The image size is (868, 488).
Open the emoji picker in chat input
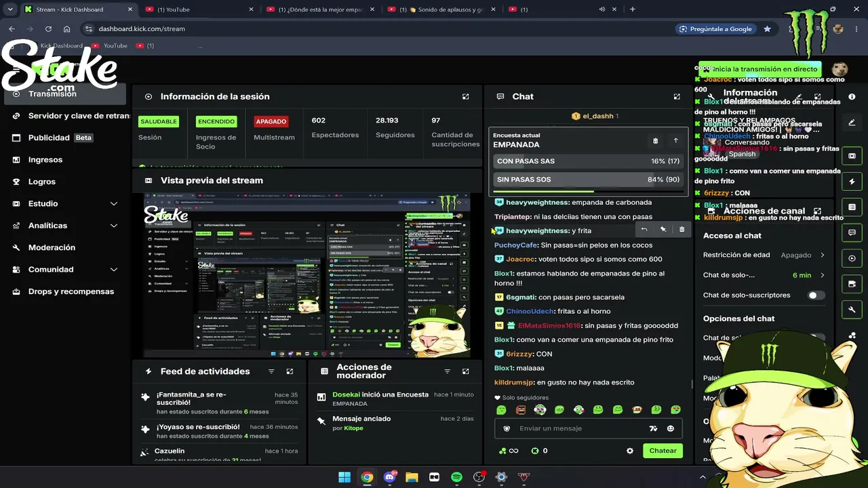(671, 428)
